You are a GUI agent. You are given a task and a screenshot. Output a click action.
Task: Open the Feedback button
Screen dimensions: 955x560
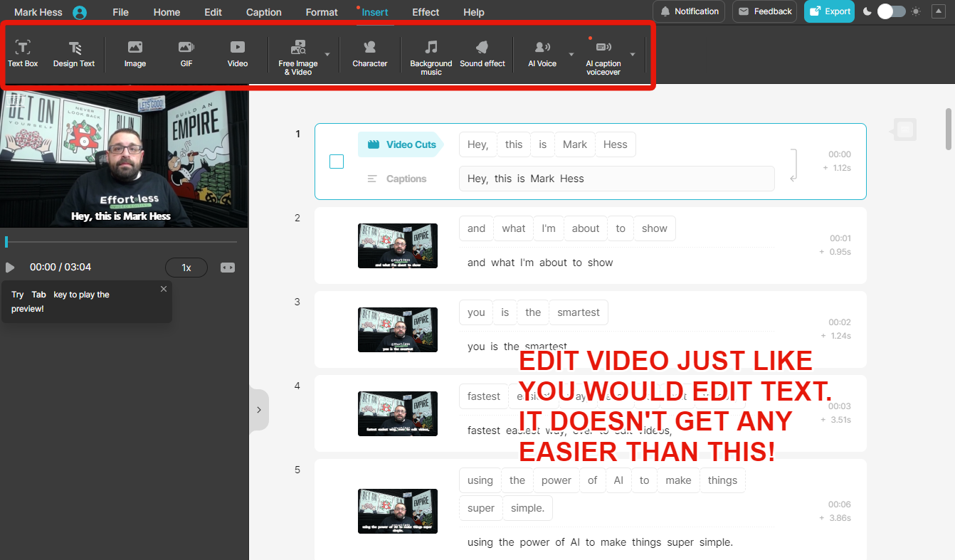(x=764, y=11)
